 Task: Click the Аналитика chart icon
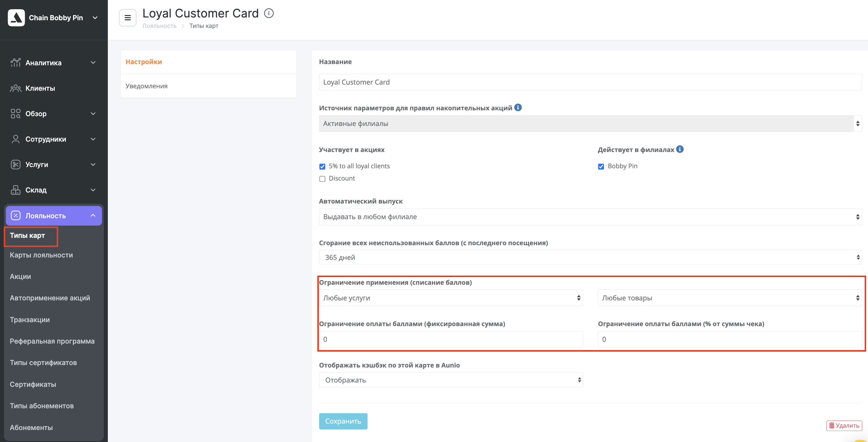pyautogui.click(x=16, y=63)
